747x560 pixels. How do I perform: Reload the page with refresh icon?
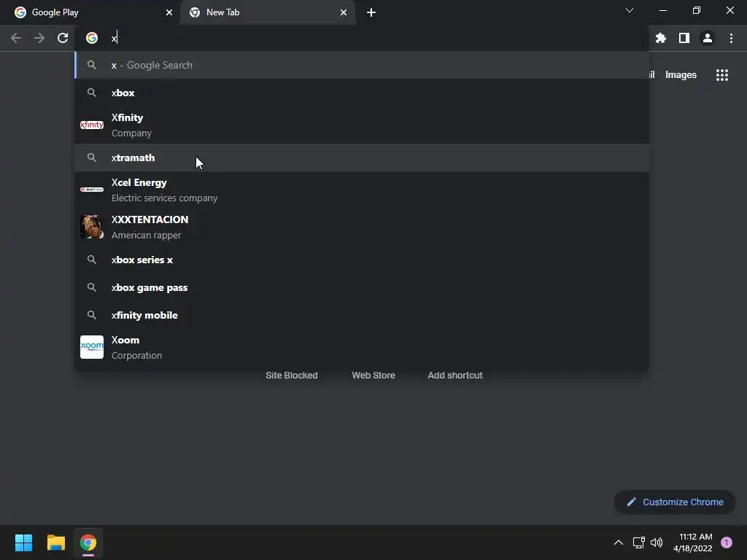point(63,38)
